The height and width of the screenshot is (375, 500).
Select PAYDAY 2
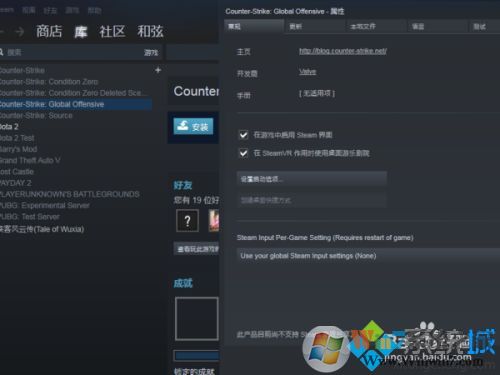pyautogui.click(x=16, y=183)
